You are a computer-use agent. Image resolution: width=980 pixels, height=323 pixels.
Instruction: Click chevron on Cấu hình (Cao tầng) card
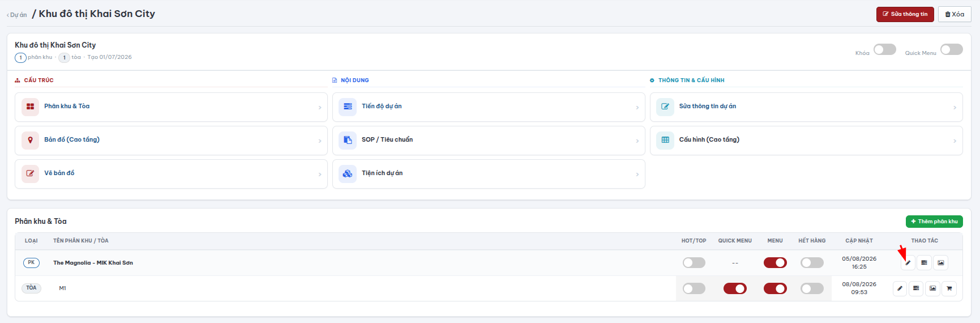(x=955, y=141)
